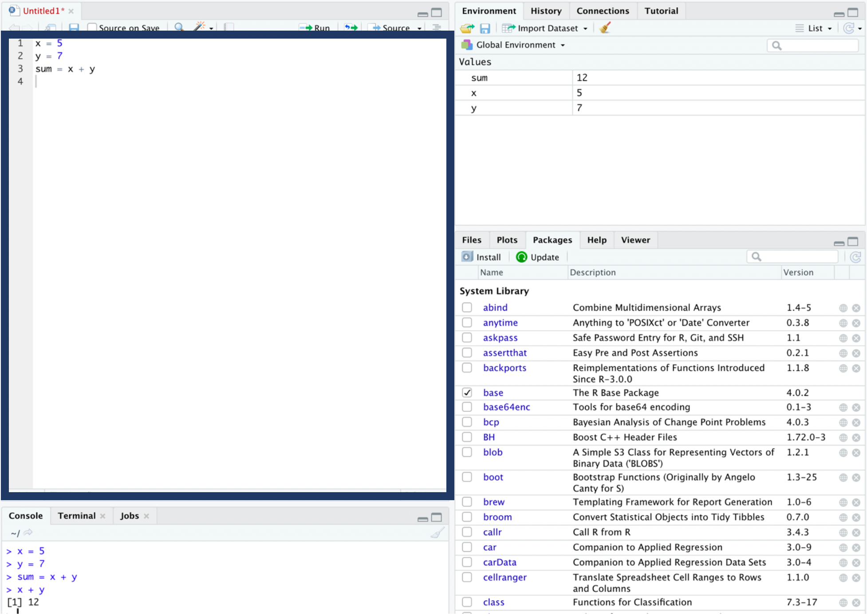The image size is (867, 616).
Task: Uncheck the base package to detach it
Action: click(x=467, y=392)
